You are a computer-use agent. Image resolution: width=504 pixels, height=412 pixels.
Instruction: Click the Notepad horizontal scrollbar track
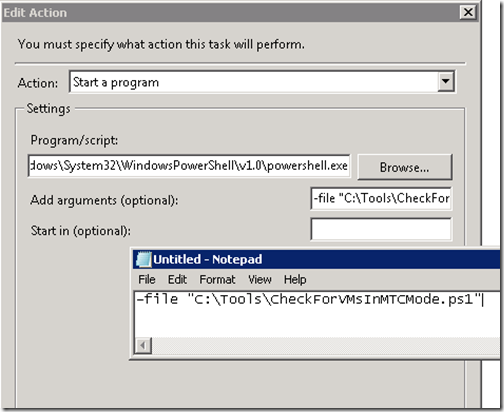tap(326, 345)
